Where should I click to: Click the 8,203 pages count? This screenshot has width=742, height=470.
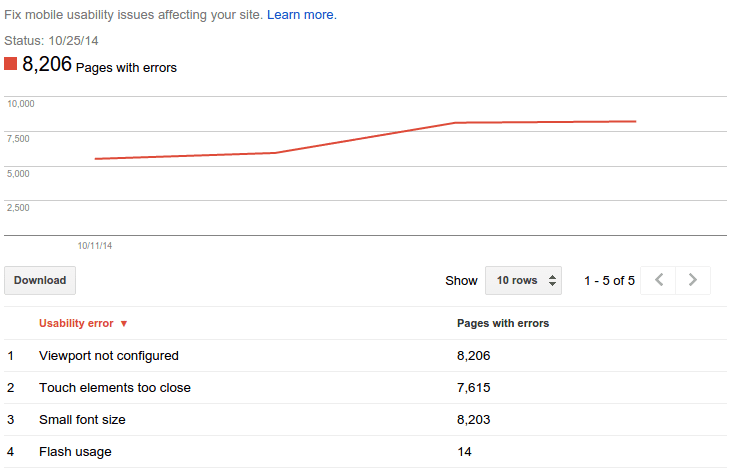pos(473,419)
